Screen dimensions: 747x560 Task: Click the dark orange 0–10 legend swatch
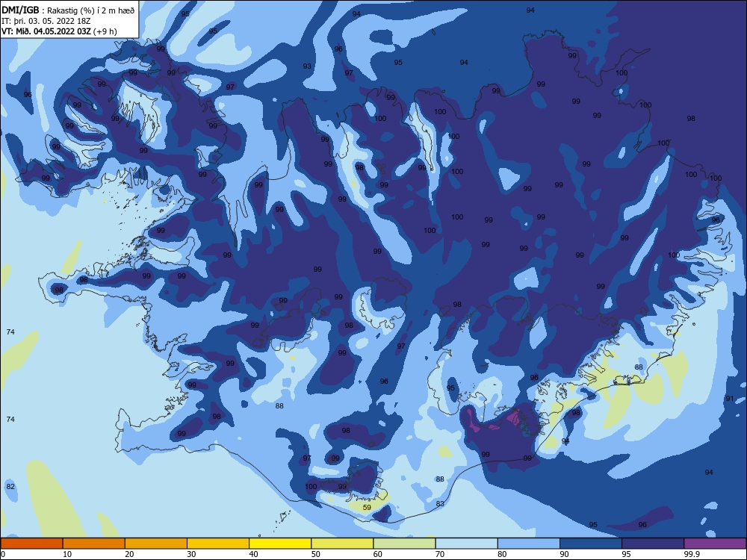tap(31, 544)
